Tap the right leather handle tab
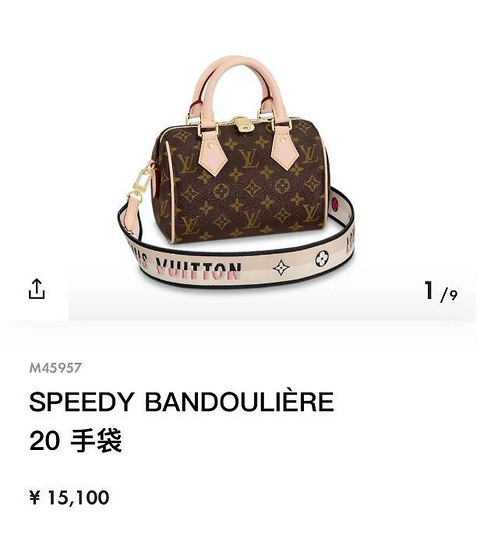Screen dimensions: 480x545 coord(284,147)
